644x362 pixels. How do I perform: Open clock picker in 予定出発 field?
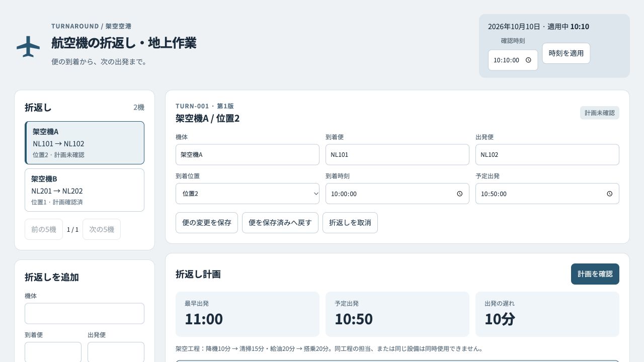(610, 194)
